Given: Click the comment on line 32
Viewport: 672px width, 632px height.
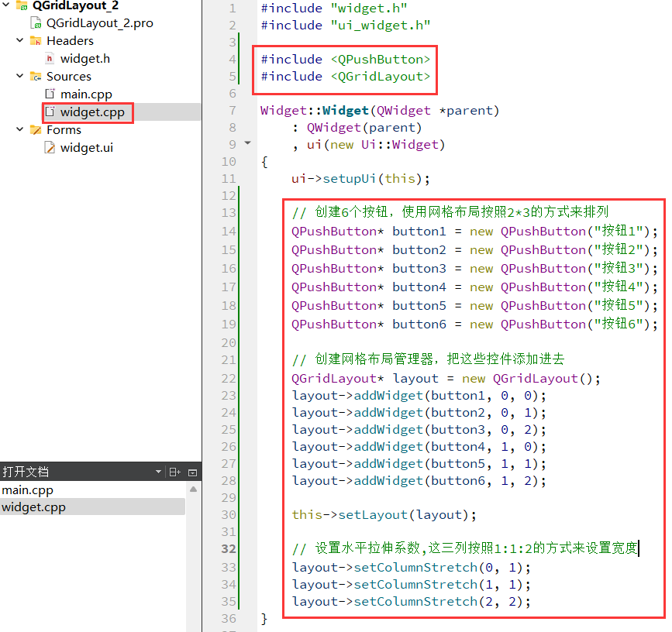Looking at the screenshot, I should pos(465,548).
